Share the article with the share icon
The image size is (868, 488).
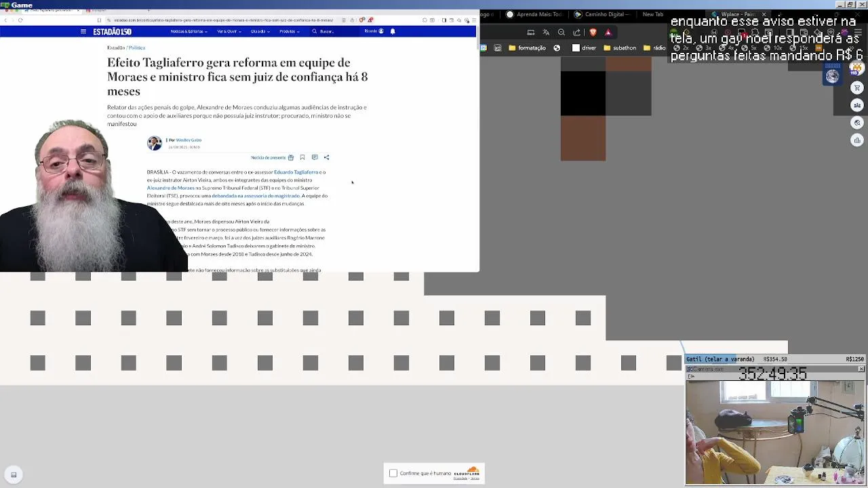pyautogui.click(x=326, y=157)
